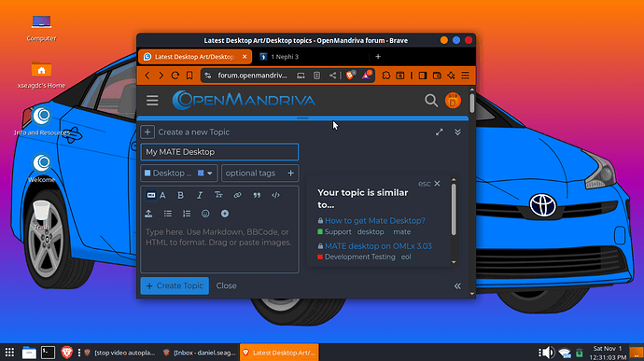Open the Desktop category dropdown

click(x=179, y=174)
